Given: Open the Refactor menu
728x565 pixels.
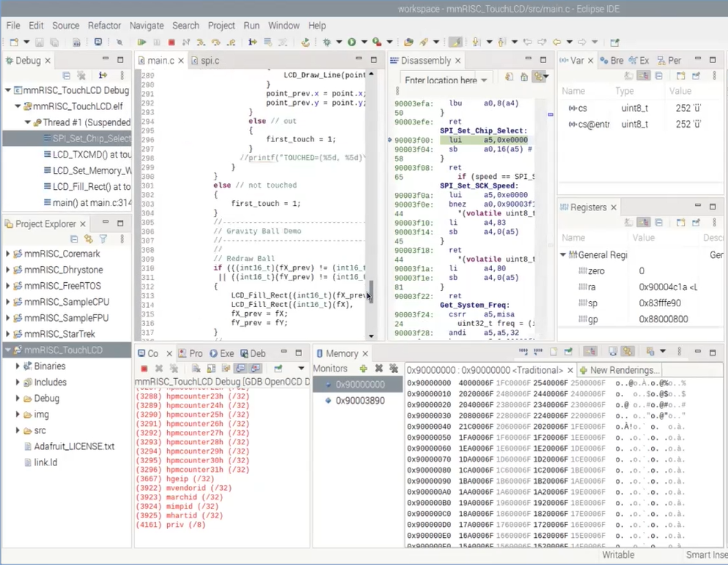Looking at the screenshot, I should click(x=104, y=25).
